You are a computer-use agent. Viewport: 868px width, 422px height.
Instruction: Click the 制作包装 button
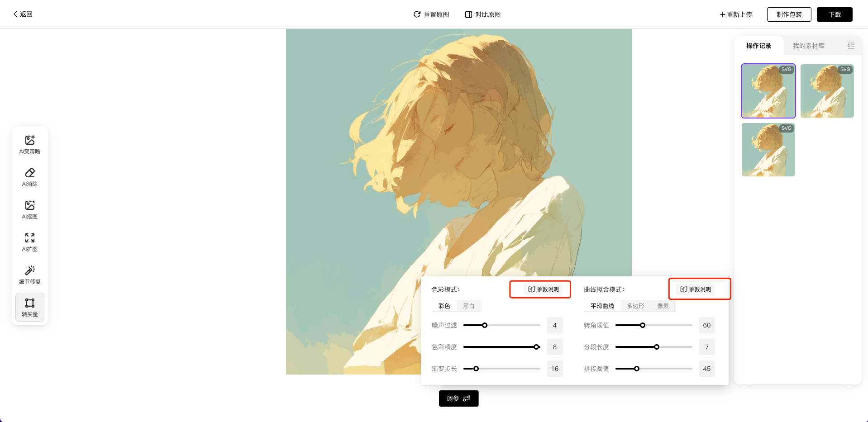tap(789, 14)
